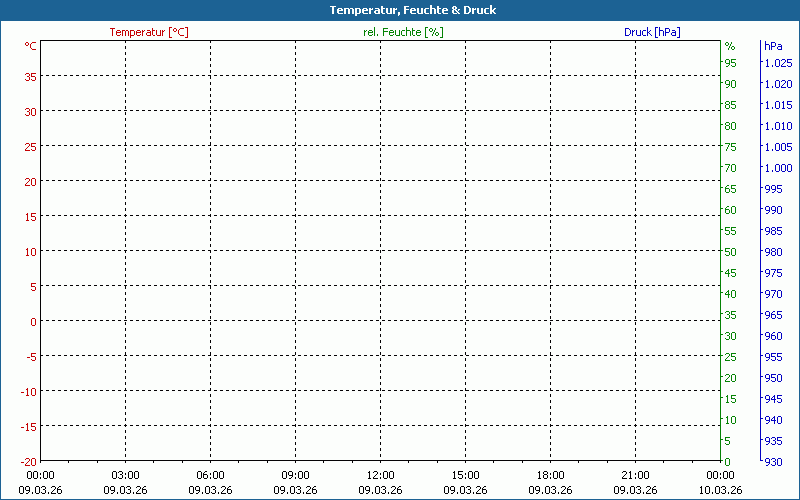Click the chart title Temperatur, Feuchte & Druck

pyautogui.click(x=399, y=10)
